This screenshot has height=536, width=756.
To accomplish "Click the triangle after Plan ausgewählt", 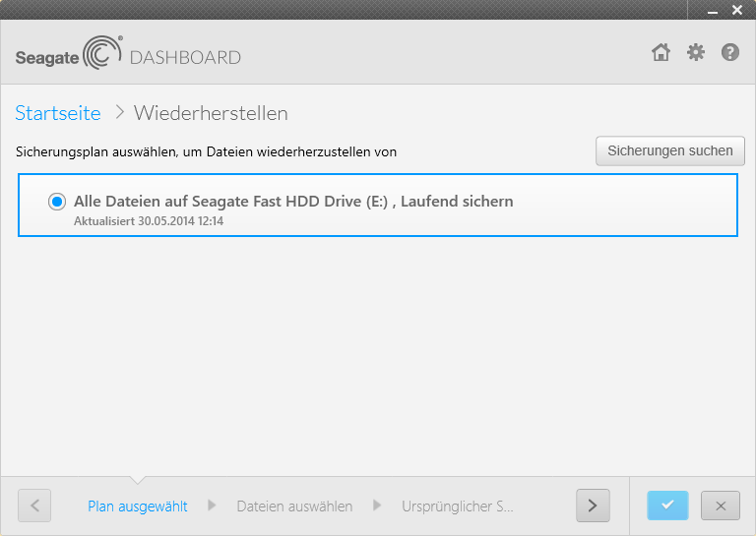I will pyautogui.click(x=212, y=506).
